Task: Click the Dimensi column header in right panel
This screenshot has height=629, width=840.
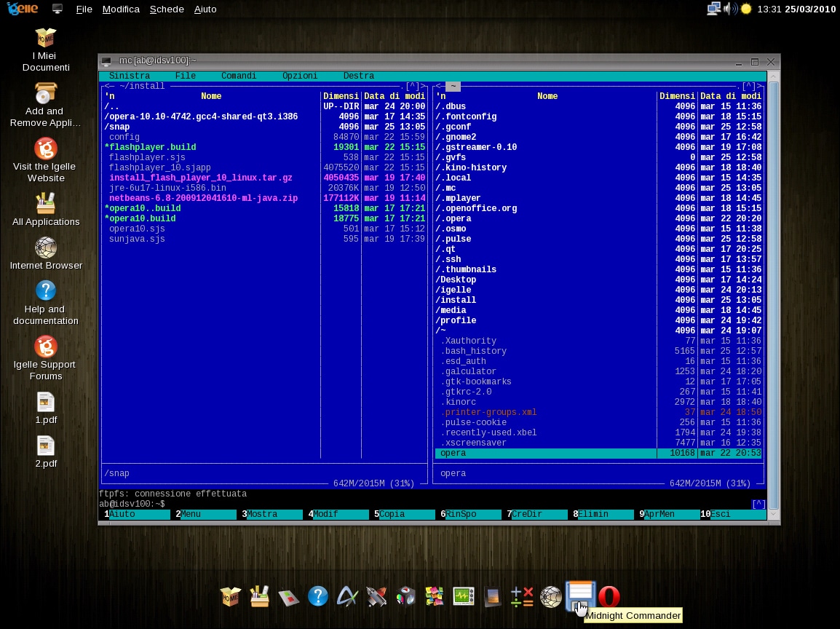Action: coord(677,96)
